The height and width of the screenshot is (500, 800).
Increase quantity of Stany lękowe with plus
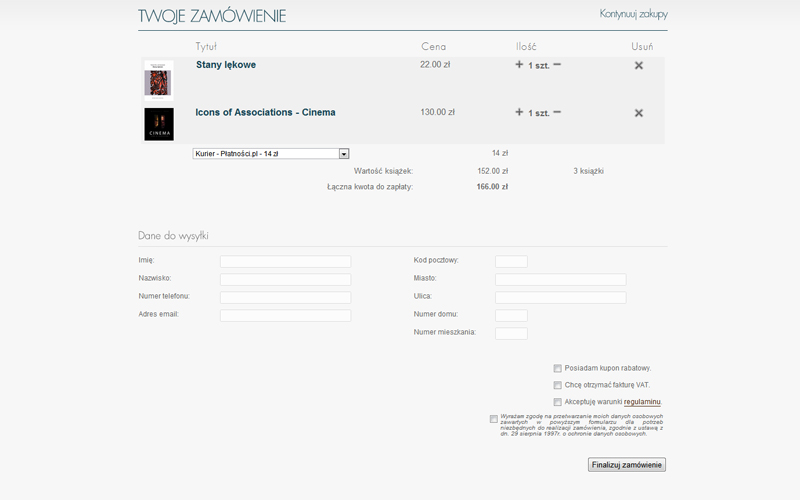coord(519,64)
